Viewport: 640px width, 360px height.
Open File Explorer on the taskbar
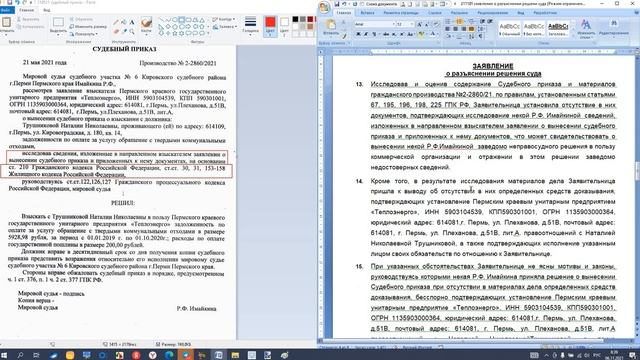pyautogui.click(x=235, y=355)
